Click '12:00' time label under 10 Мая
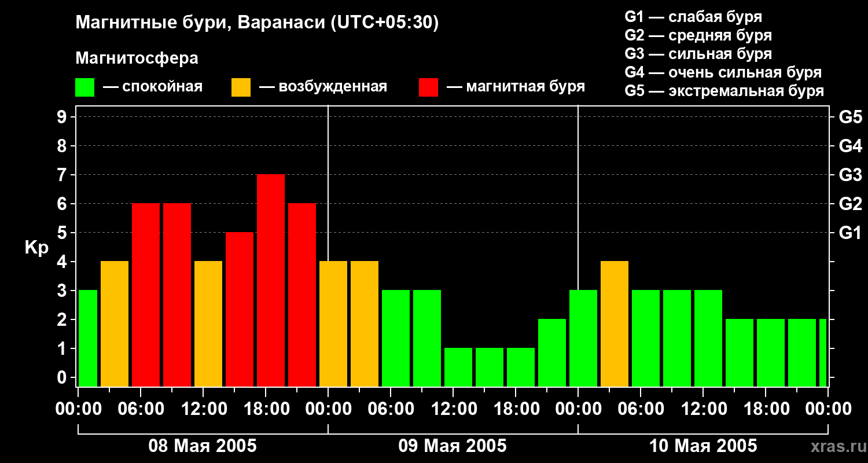This screenshot has width=868, height=463. pyautogui.click(x=703, y=409)
